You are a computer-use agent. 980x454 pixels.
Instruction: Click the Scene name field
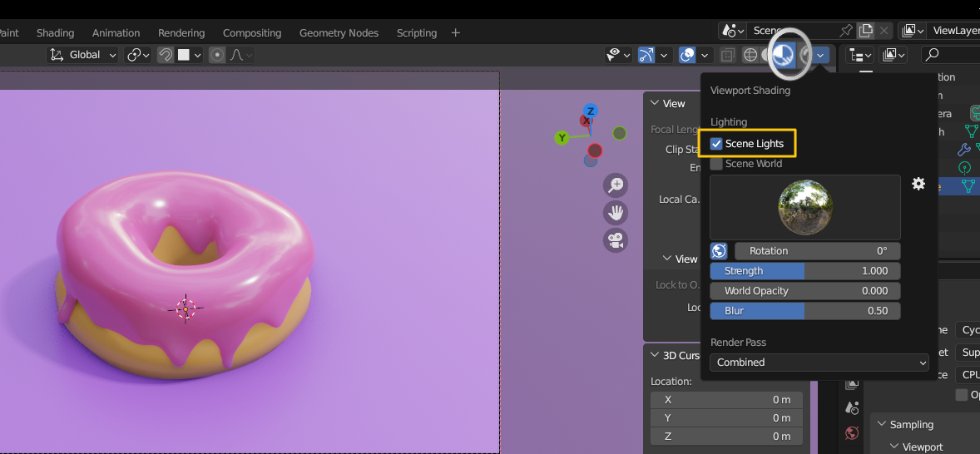(x=793, y=31)
